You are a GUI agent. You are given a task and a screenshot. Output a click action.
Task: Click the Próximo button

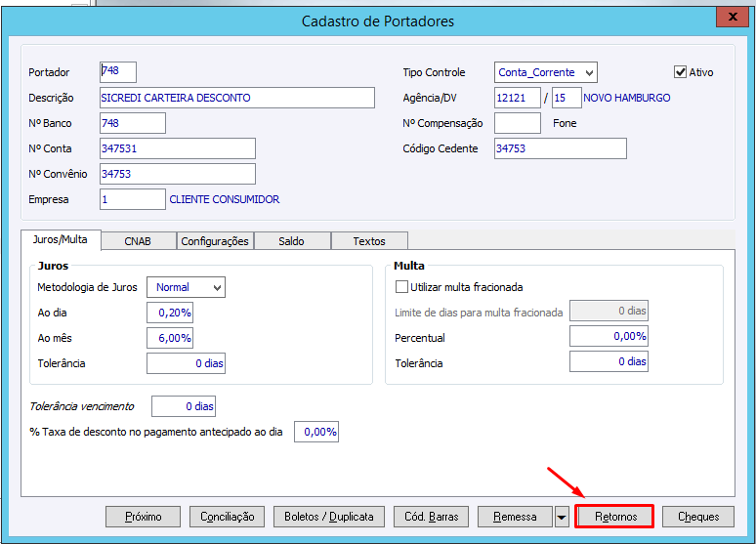pyautogui.click(x=143, y=517)
